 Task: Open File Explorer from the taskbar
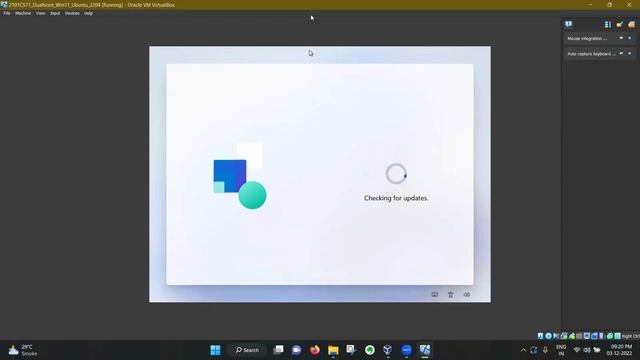(333, 350)
